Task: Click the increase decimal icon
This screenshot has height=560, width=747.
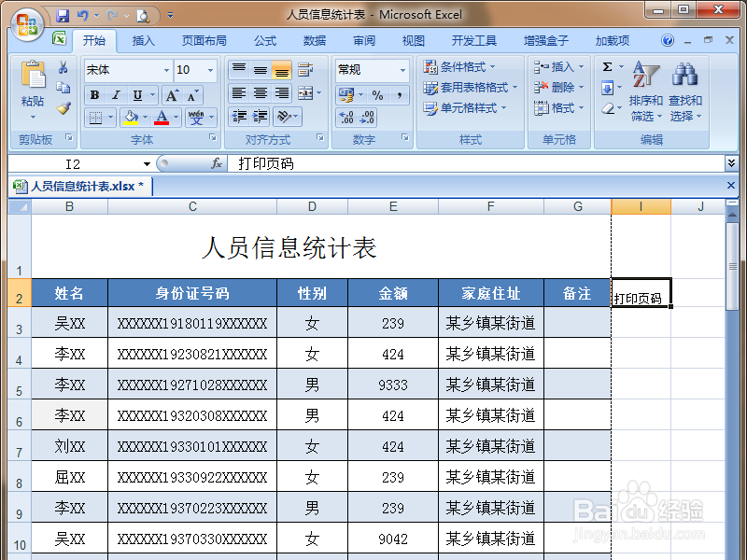Action: (x=343, y=116)
